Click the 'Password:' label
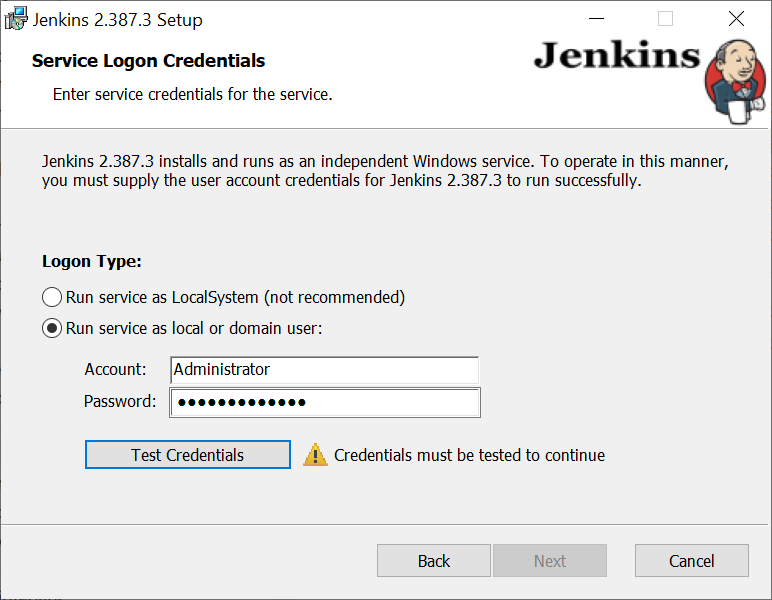Screen dimensions: 772x600 click(120, 401)
